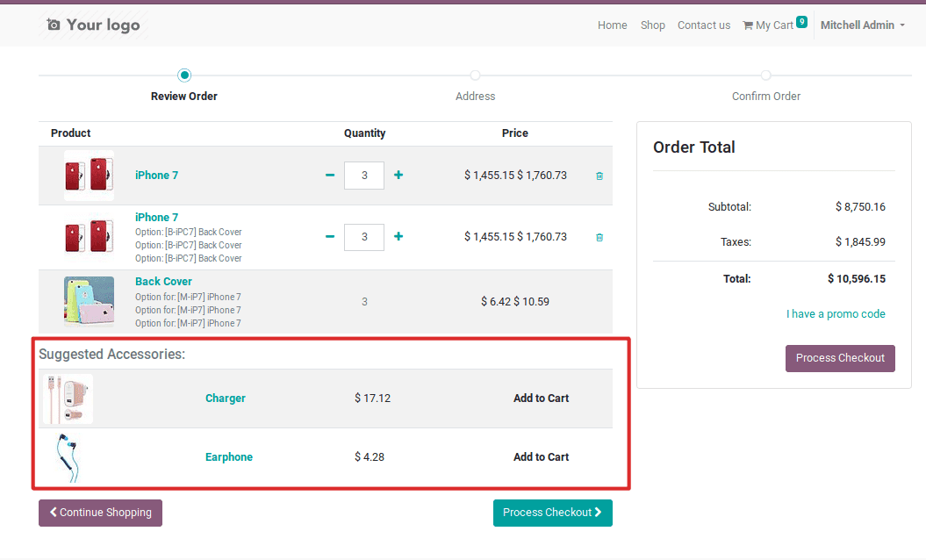Click the Back Cover price $ 6.42 $ 10.59
The height and width of the screenshot is (560, 926).
tap(515, 301)
